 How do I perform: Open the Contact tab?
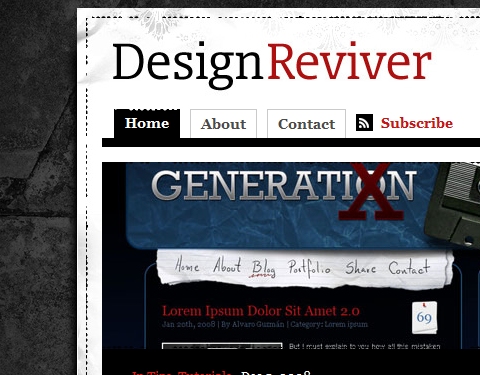click(306, 124)
